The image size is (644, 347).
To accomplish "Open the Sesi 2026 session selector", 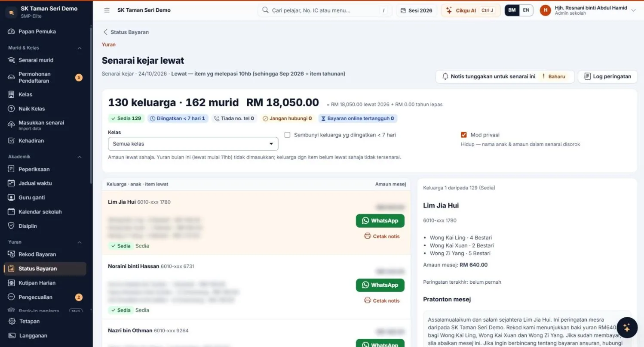I will [x=417, y=10].
